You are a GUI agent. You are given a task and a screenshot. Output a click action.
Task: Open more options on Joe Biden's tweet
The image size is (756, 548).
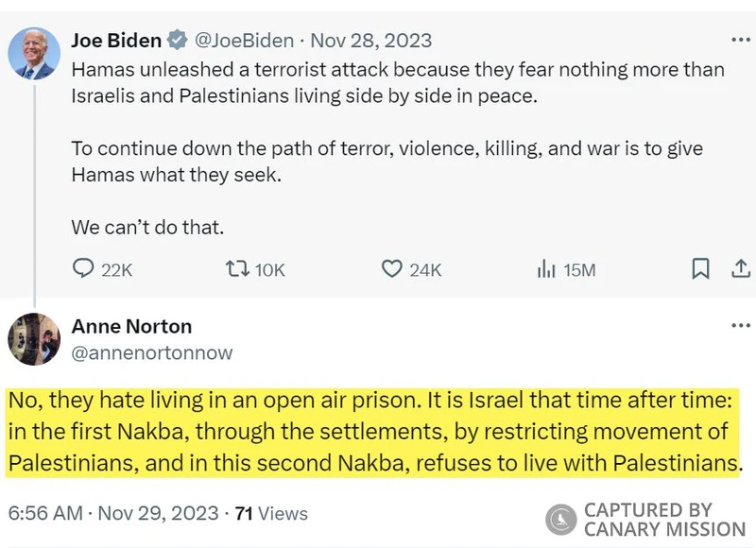coord(740,41)
